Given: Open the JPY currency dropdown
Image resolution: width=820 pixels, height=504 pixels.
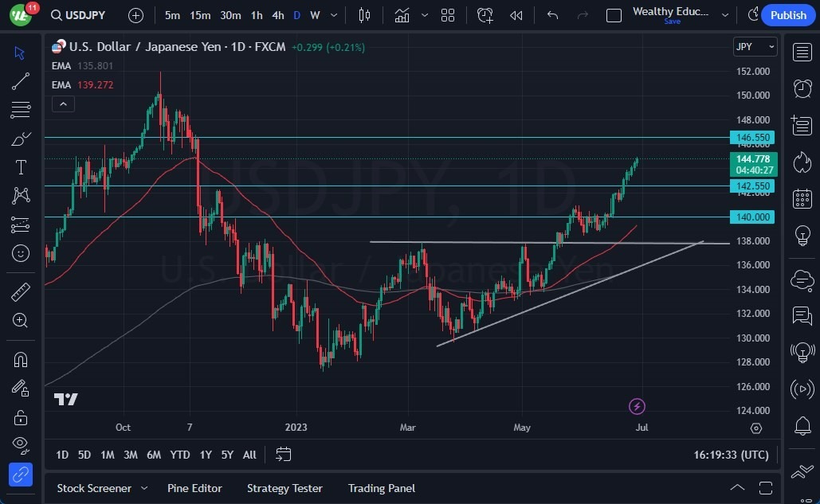Looking at the screenshot, I should pyautogui.click(x=754, y=46).
